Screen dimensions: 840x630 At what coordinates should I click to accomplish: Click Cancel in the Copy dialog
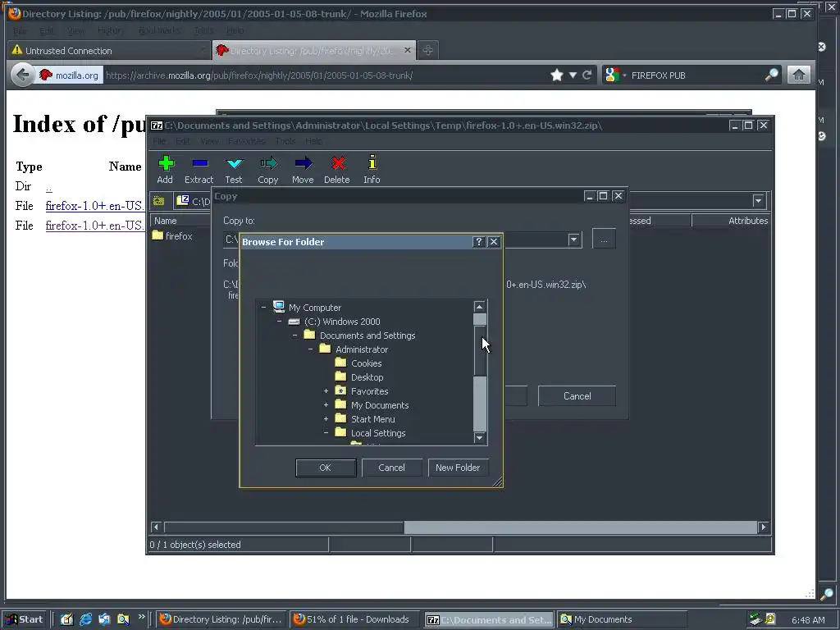(x=577, y=396)
